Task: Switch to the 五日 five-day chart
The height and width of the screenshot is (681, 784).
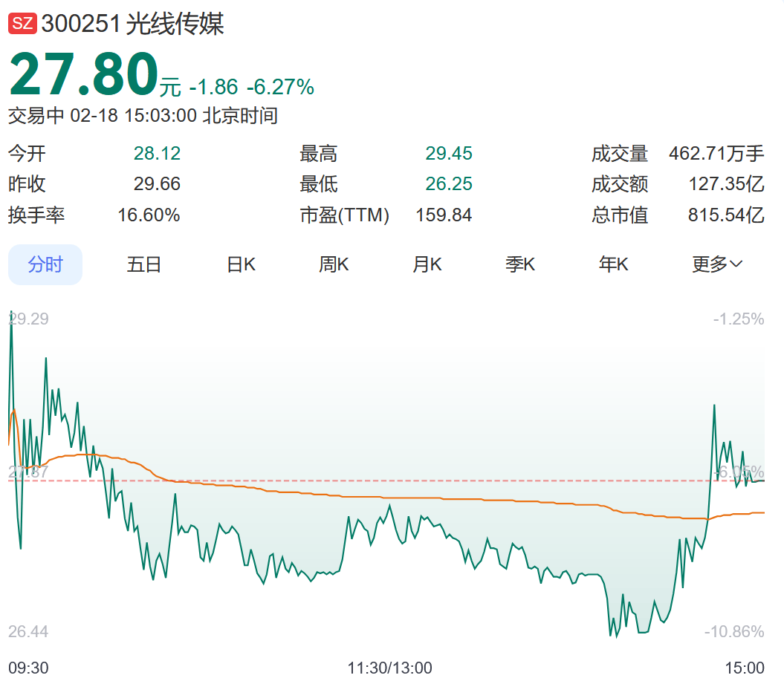Action: [144, 264]
